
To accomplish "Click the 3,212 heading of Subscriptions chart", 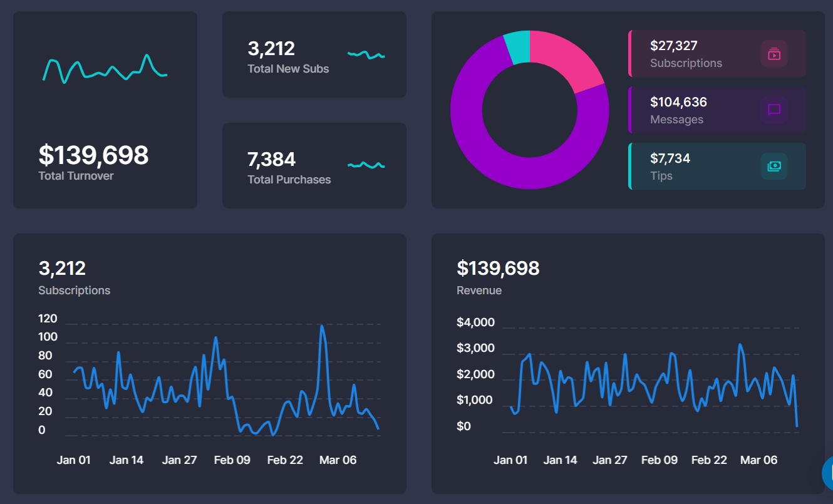I will pos(62,269).
